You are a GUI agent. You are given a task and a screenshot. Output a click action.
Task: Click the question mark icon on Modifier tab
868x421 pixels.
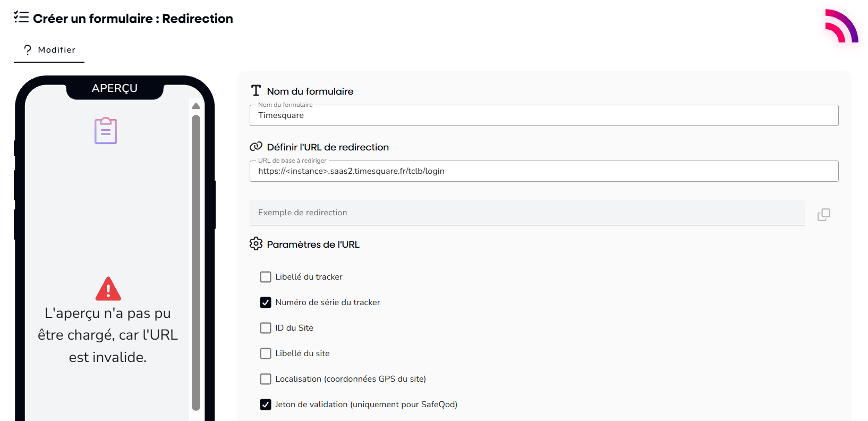[28, 50]
